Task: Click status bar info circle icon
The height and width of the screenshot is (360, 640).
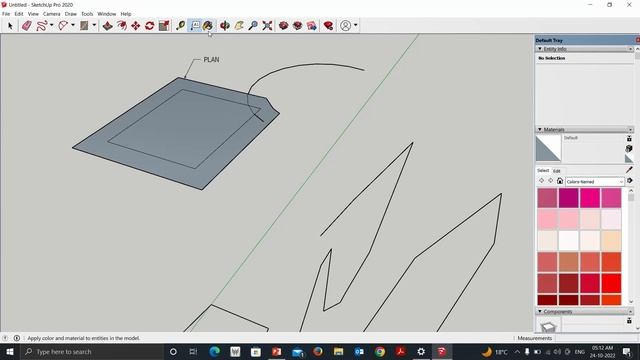Action: click(x=17, y=338)
